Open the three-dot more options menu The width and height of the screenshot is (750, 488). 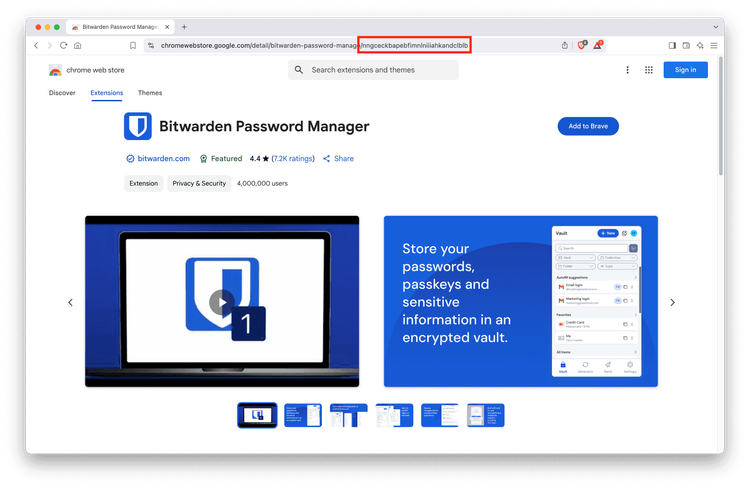[628, 70]
